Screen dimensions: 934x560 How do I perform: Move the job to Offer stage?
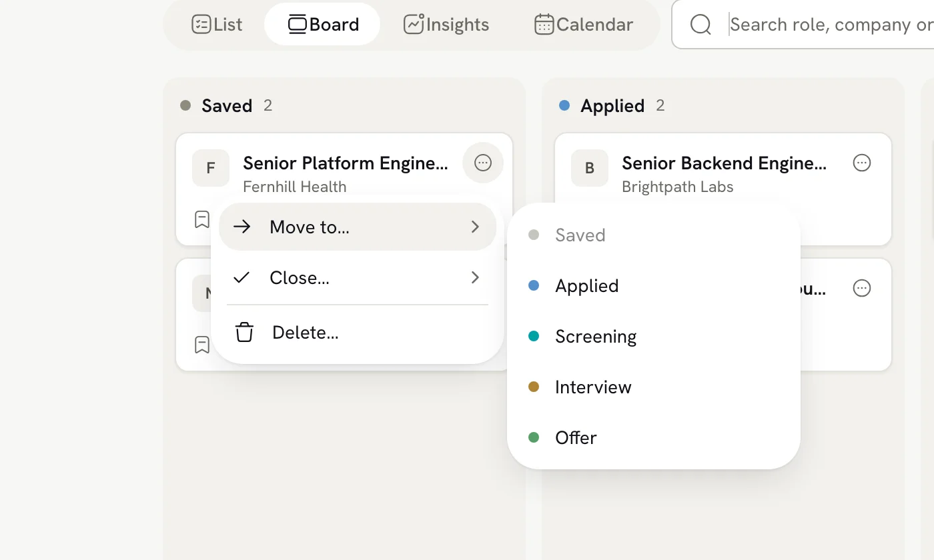click(654, 437)
